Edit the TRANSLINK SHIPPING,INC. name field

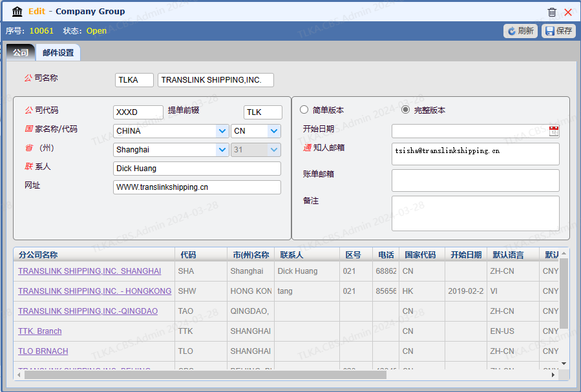click(x=216, y=80)
